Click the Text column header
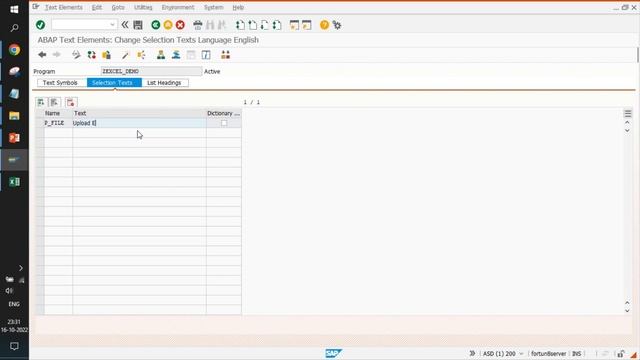Viewport: 640px width, 360px height. pos(139,113)
